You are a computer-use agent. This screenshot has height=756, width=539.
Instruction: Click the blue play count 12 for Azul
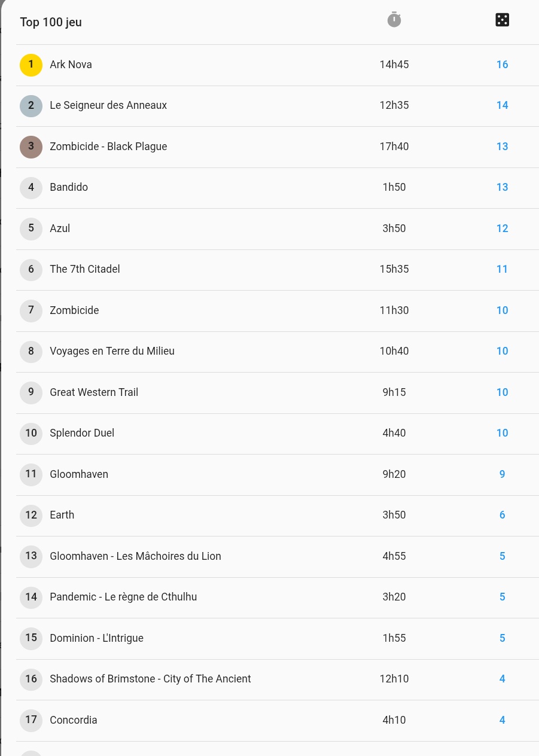(502, 228)
